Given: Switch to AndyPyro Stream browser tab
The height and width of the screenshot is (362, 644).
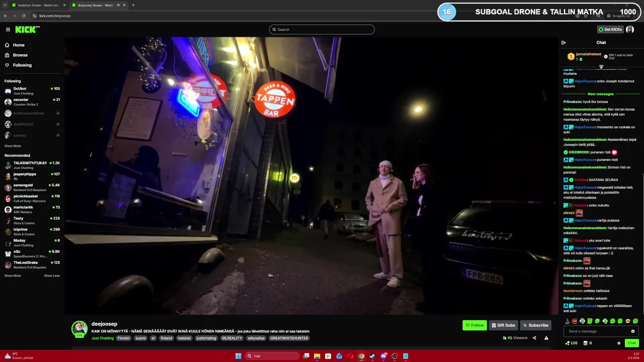Looking at the screenshot, I should pos(38,5).
